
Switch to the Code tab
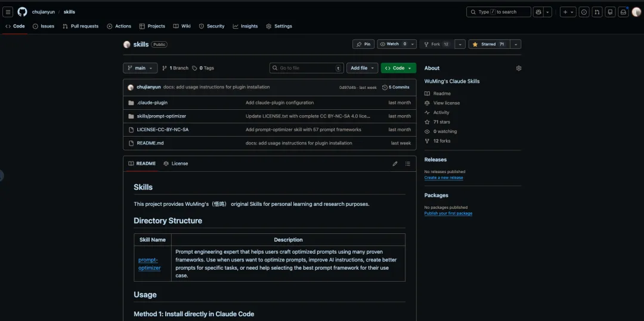[x=15, y=26]
